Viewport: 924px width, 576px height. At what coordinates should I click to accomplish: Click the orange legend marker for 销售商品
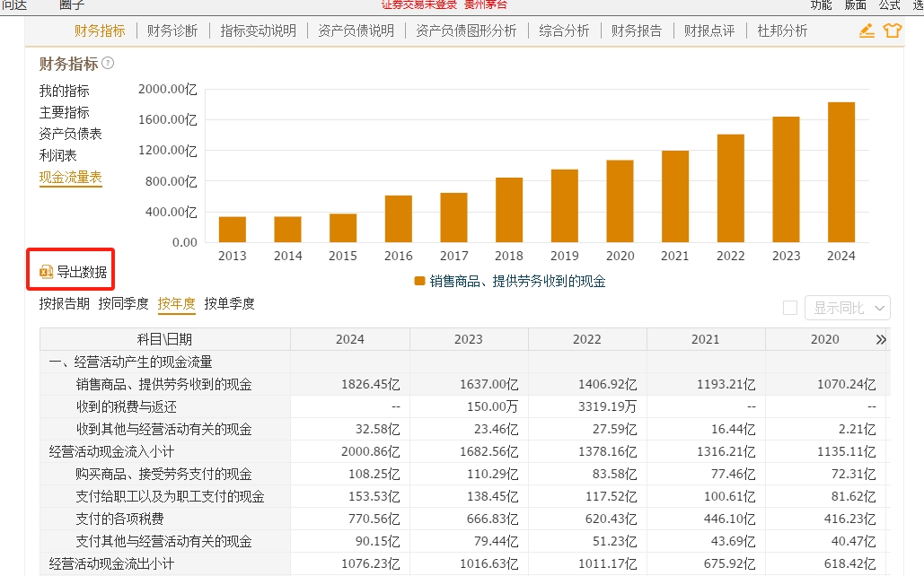(x=419, y=281)
